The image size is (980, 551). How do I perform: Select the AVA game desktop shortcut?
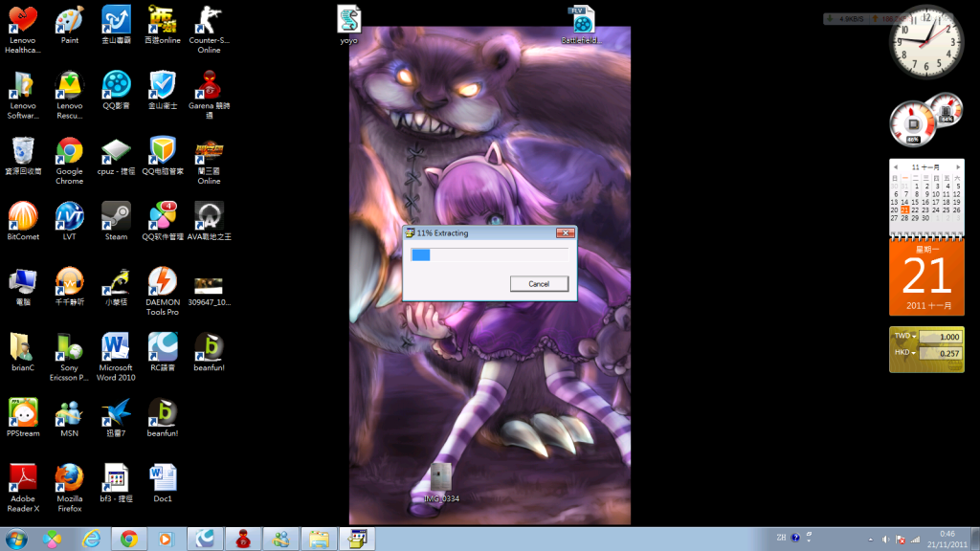point(209,222)
